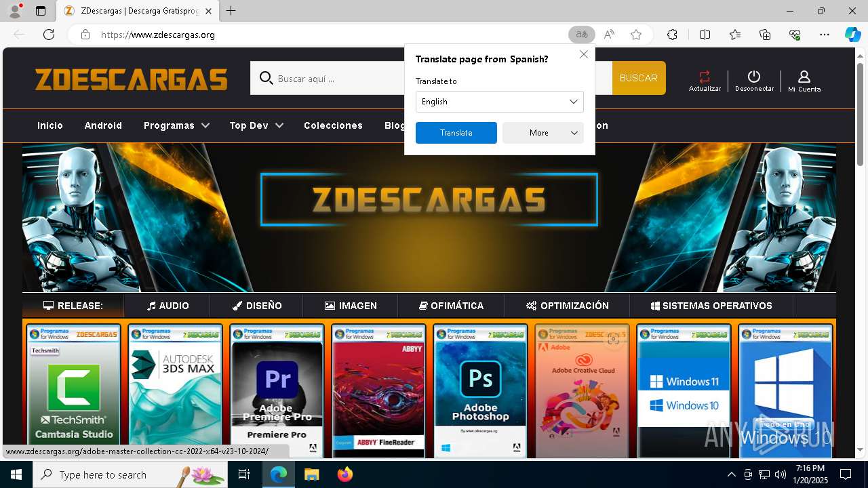Open Browser essentials icon

[795, 35]
